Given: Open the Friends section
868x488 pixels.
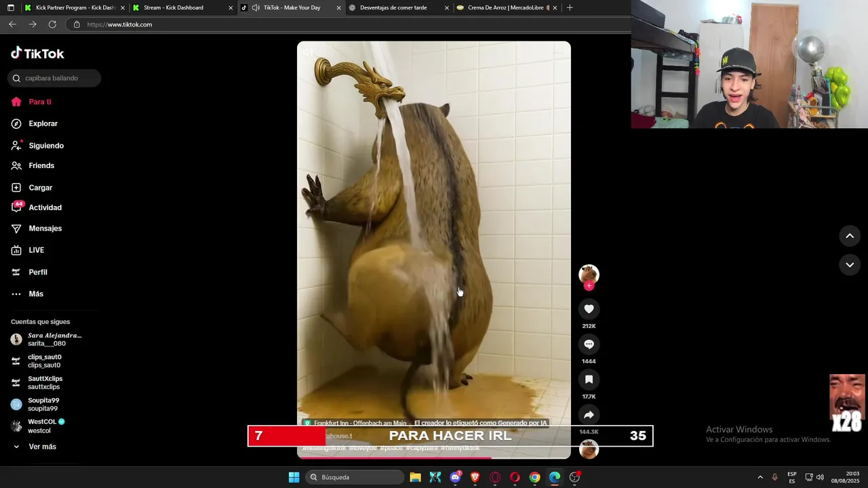Looking at the screenshot, I should [x=33, y=165].
